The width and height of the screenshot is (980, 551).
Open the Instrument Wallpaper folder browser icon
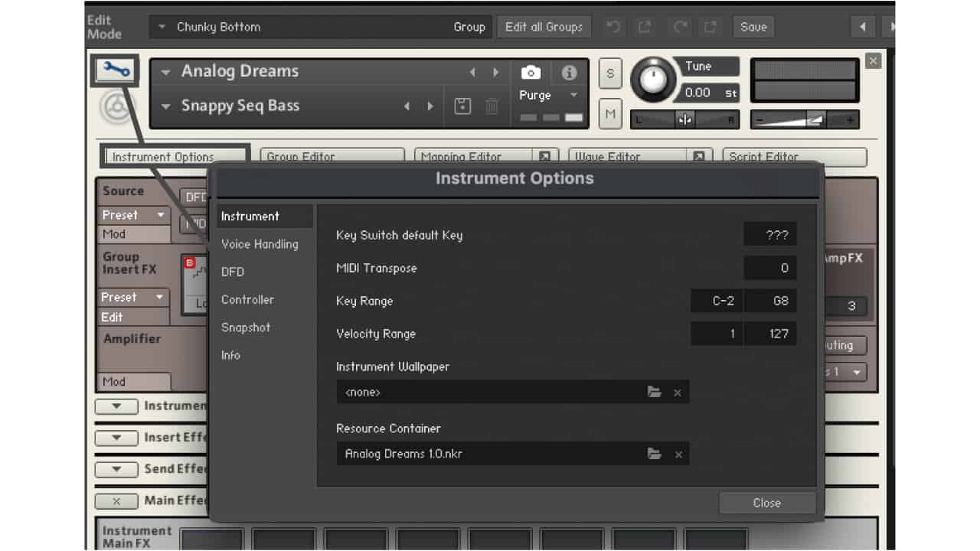point(655,392)
